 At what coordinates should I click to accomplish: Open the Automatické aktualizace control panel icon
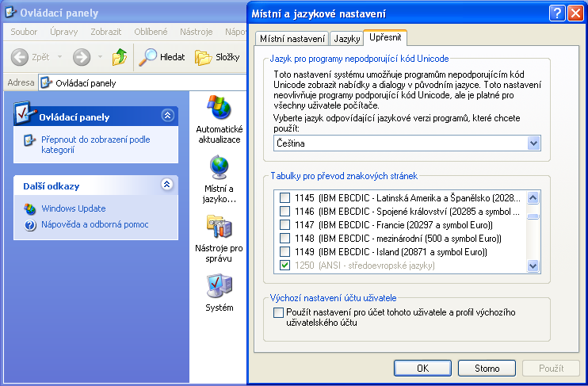tap(220, 108)
